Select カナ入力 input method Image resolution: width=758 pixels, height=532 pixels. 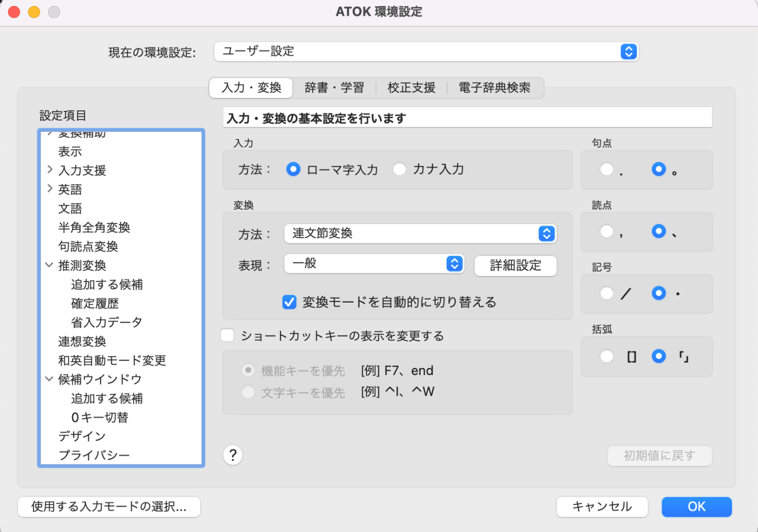tap(400, 169)
